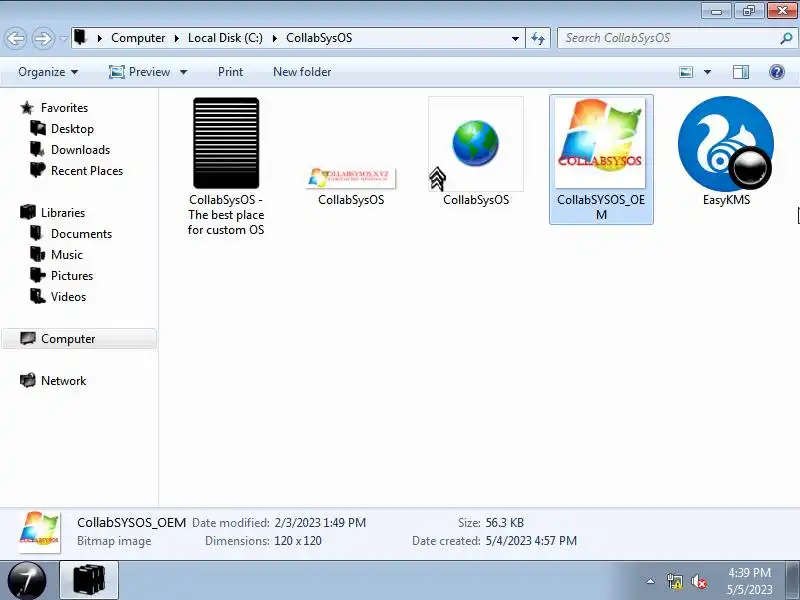Select Libraries in the navigation pane

pyautogui.click(x=63, y=212)
